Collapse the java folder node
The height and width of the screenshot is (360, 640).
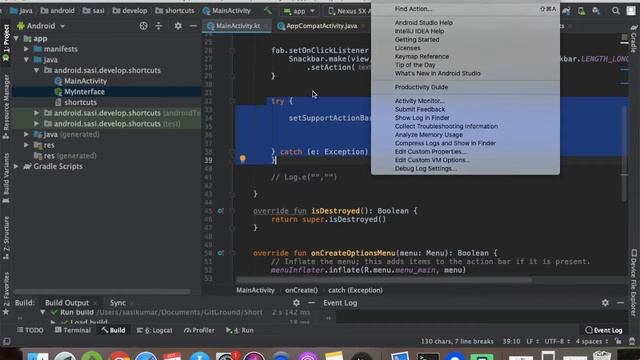(x=27, y=60)
